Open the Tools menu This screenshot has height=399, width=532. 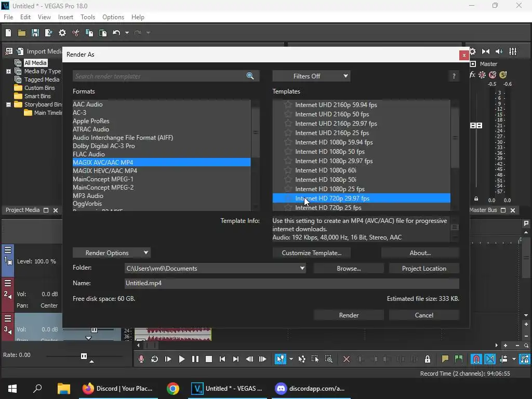[87, 17]
